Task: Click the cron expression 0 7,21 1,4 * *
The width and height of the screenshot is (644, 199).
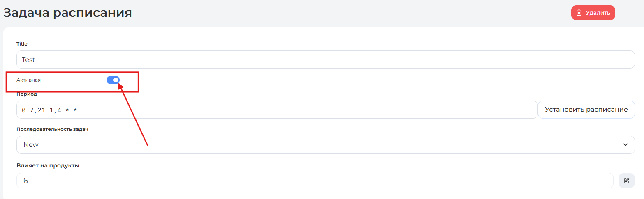Action: pos(49,110)
